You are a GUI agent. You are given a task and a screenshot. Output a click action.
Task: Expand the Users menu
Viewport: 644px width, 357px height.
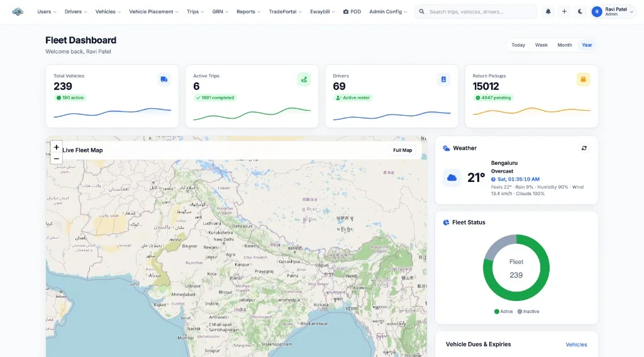click(47, 11)
